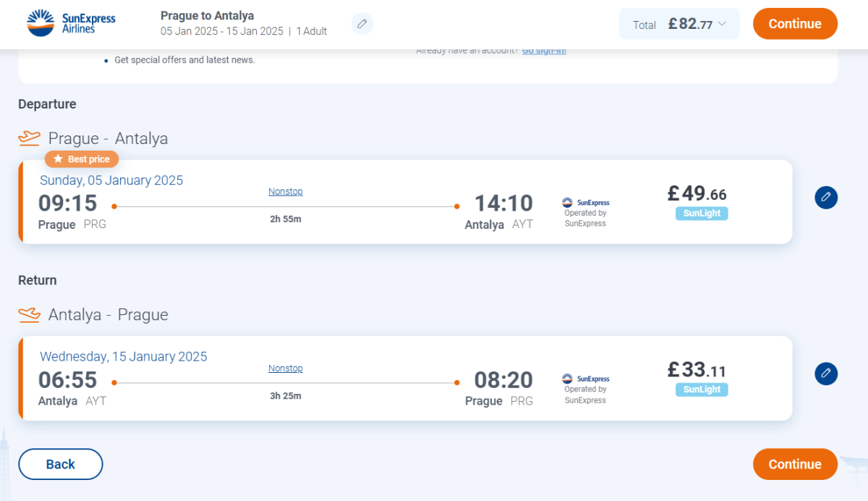
Task: Edit the departure flight selection
Action: click(x=826, y=198)
